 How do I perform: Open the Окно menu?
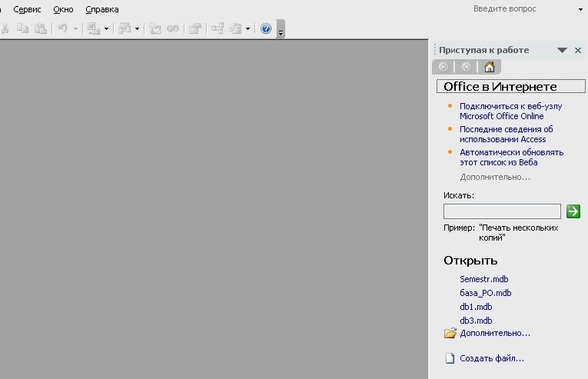tap(63, 9)
